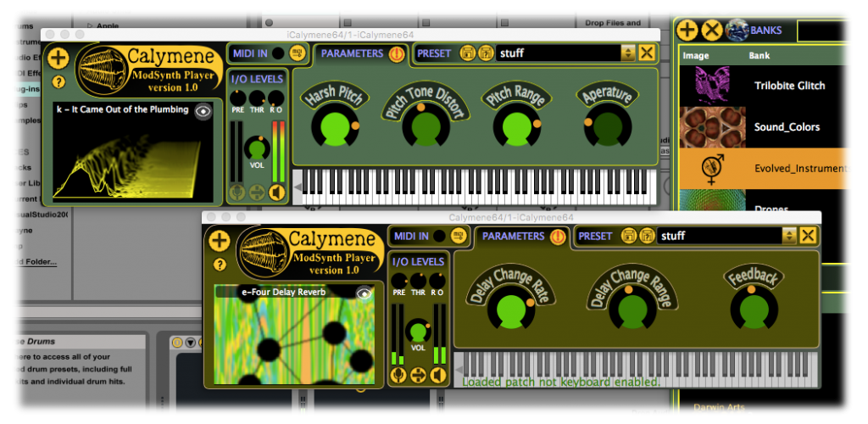Image resolution: width=868 pixels, height=424 pixels.
Task: Click the Harsh Pitch knob
Action: (336, 126)
